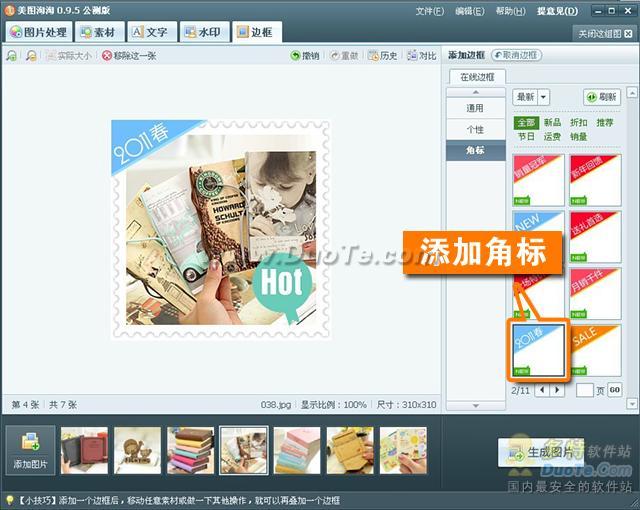
Task: Switch to the 图片处理 tab
Action: [x=39, y=32]
